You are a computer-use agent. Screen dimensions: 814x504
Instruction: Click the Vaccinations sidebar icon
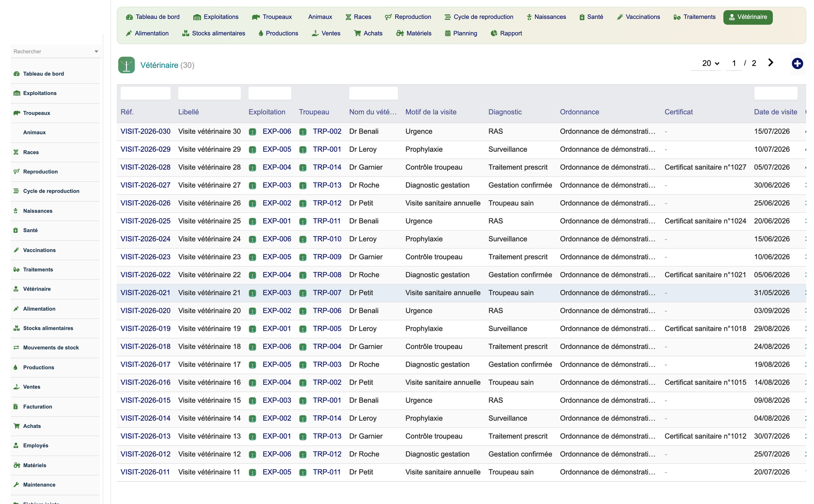pyautogui.click(x=16, y=250)
